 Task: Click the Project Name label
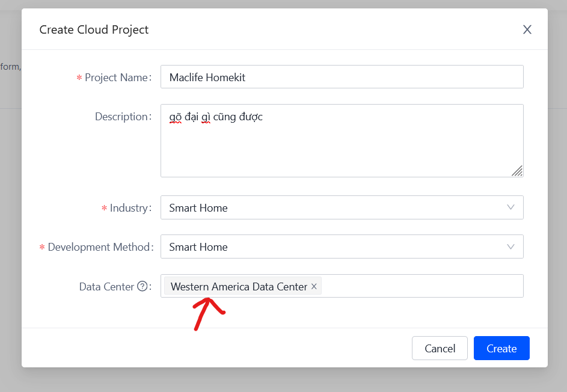point(116,78)
